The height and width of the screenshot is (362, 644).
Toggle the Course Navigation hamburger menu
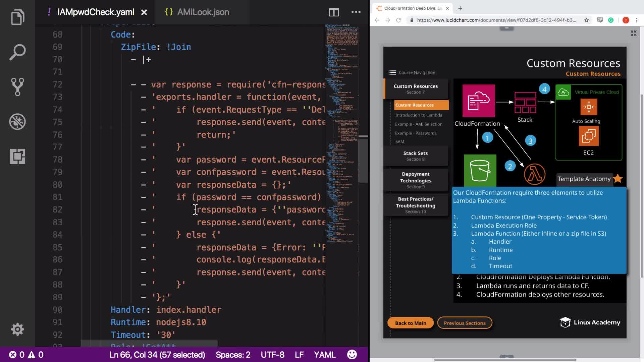tap(392, 72)
